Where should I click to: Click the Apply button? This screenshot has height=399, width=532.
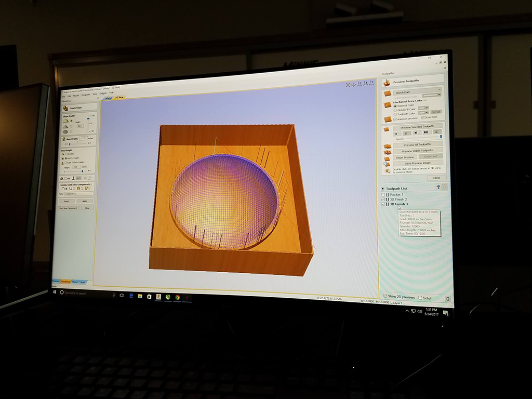(85, 201)
